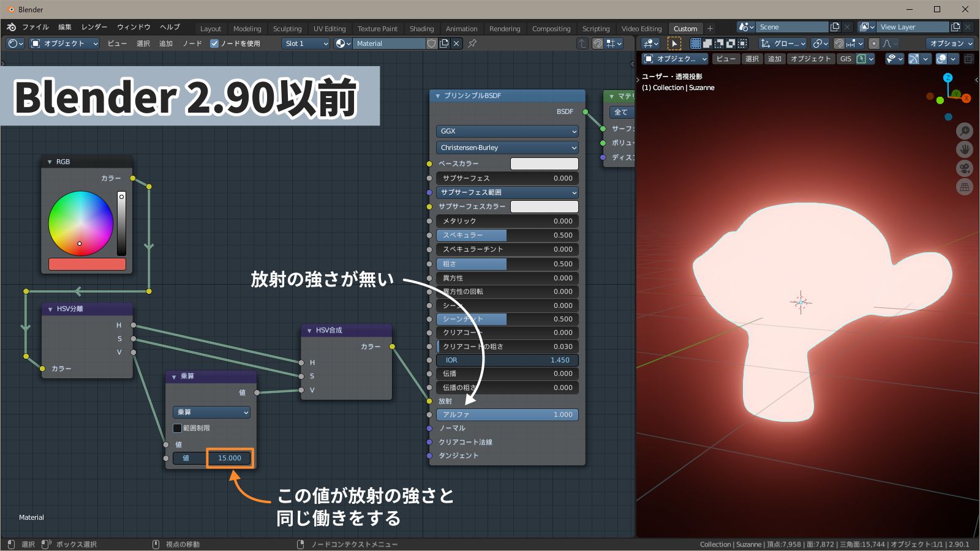
Task: Choose the extend selection mode icon
Action: 707,43
